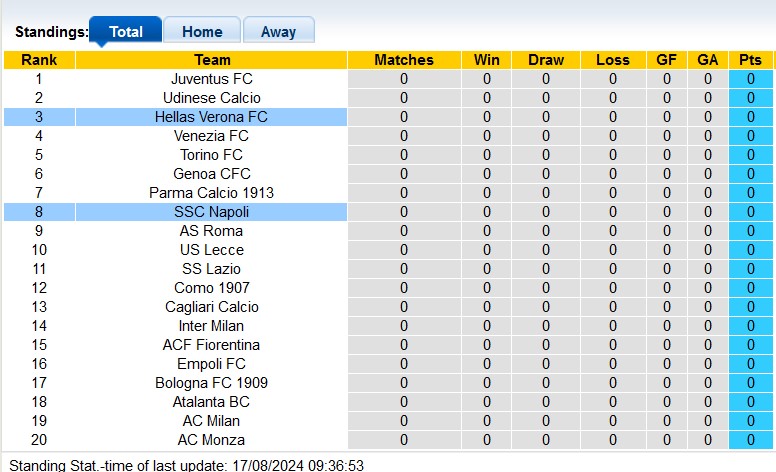Viewport: 776px width, 472px height.
Task: Open the Home standings tab
Action: click(x=202, y=31)
